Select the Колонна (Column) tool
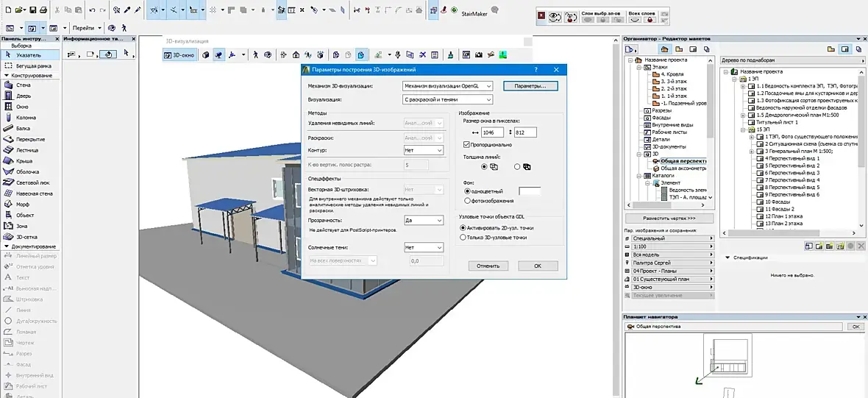 click(26, 118)
